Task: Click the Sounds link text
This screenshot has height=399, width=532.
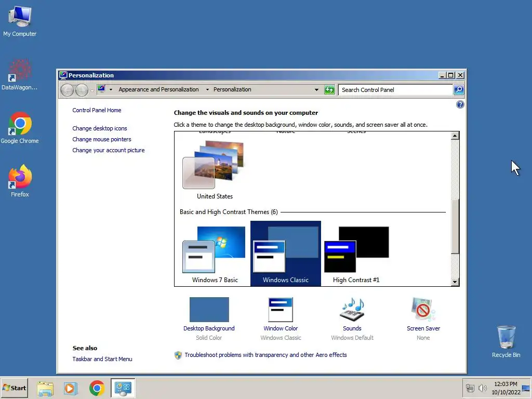Action: pyautogui.click(x=352, y=328)
